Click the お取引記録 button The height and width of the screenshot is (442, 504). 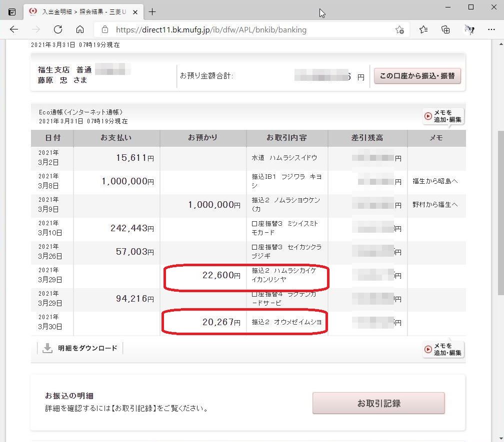(378, 403)
